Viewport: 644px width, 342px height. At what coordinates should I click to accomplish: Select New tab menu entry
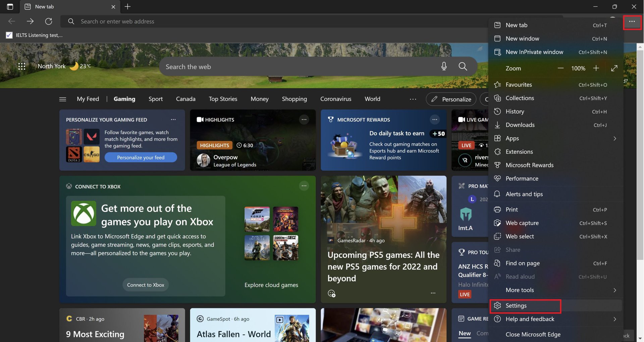coord(555,25)
